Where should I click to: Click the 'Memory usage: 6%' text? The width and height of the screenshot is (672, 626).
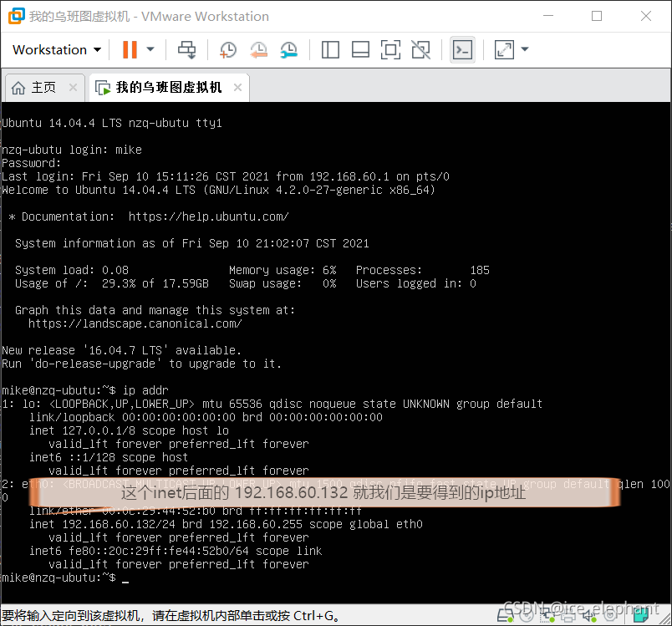click(283, 270)
